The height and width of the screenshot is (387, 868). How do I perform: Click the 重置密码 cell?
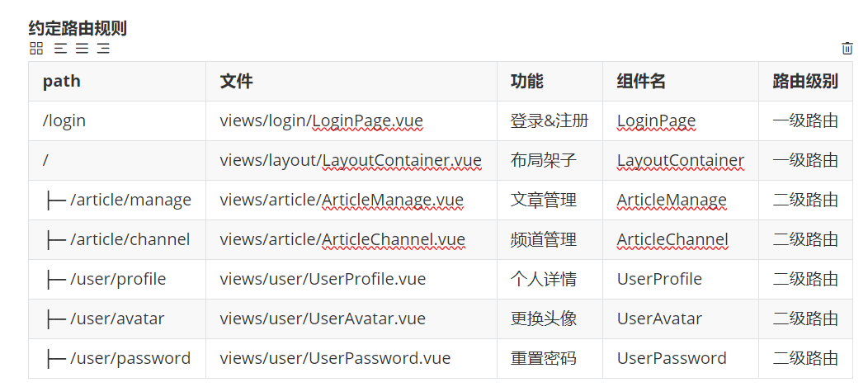pyautogui.click(x=550, y=358)
